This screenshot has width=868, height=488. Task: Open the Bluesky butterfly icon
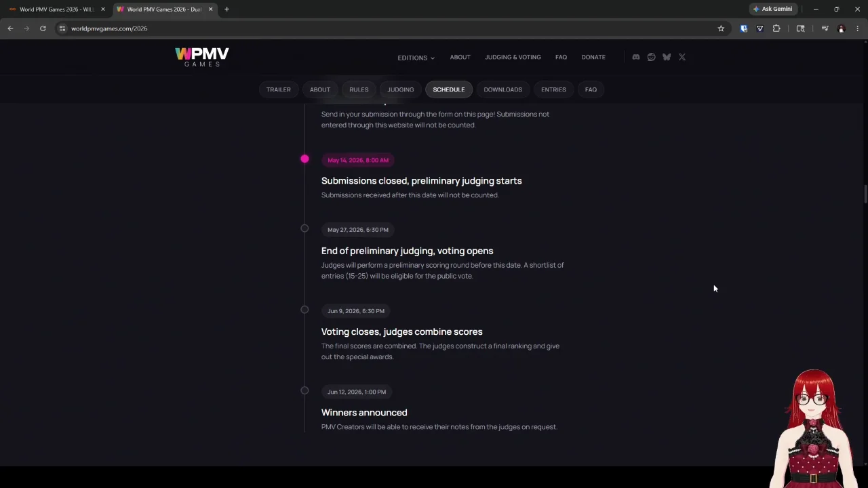667,57
